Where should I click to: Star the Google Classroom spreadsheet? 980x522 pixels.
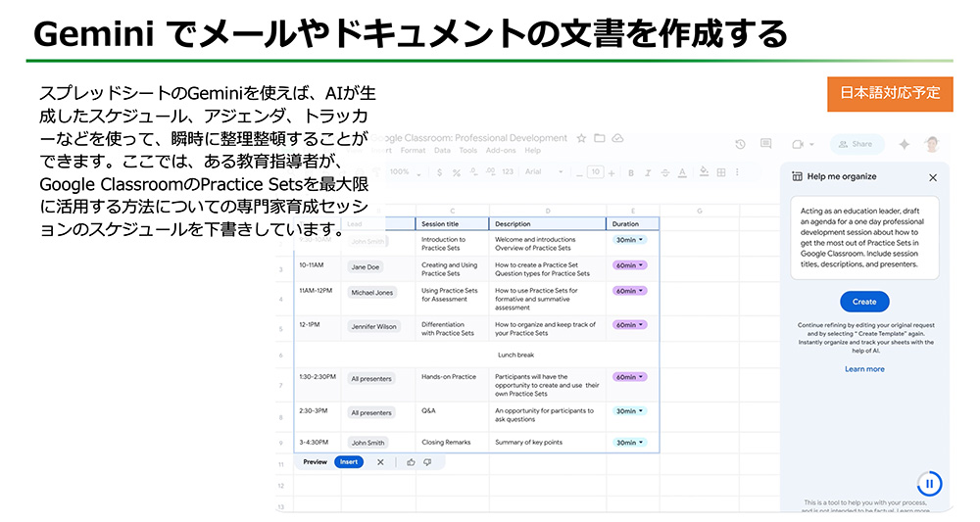click(581, 139)
